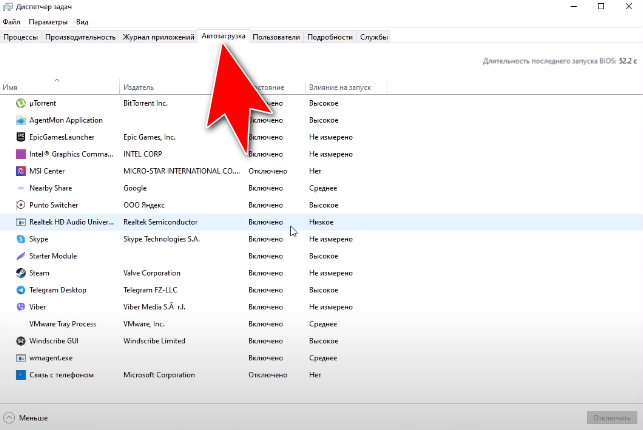
Task: Click the MICRO-STAR INTERNATIONAL publisher cell
Action: pyautogui.click(x=182, y=171)
